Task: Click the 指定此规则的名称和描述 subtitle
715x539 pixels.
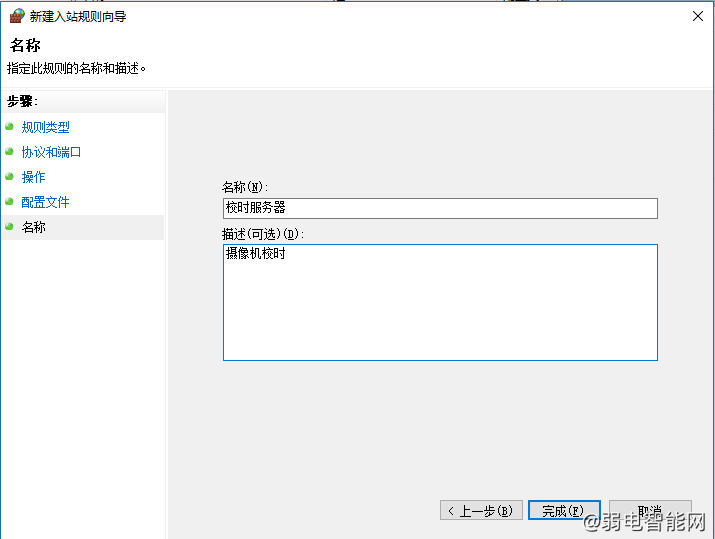Action: (76, 69)
